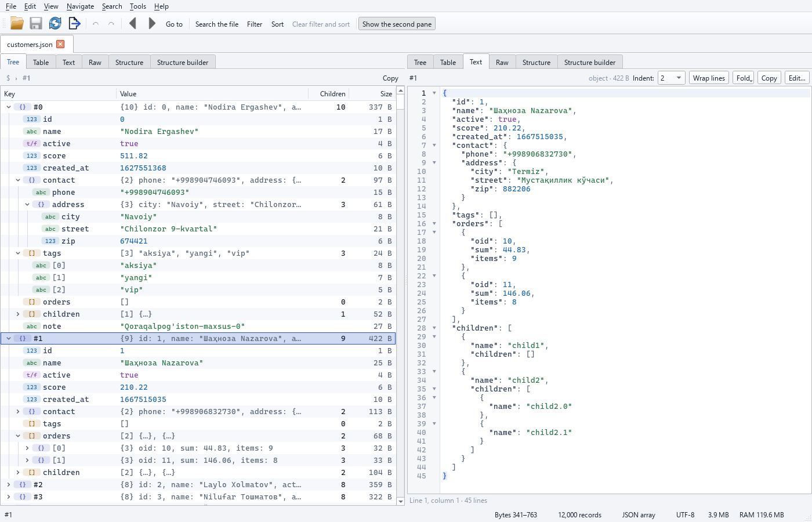Switch right pane to the Structure builder tab
This screenshot has width=812, height=522.
click(x=590, y=62)
